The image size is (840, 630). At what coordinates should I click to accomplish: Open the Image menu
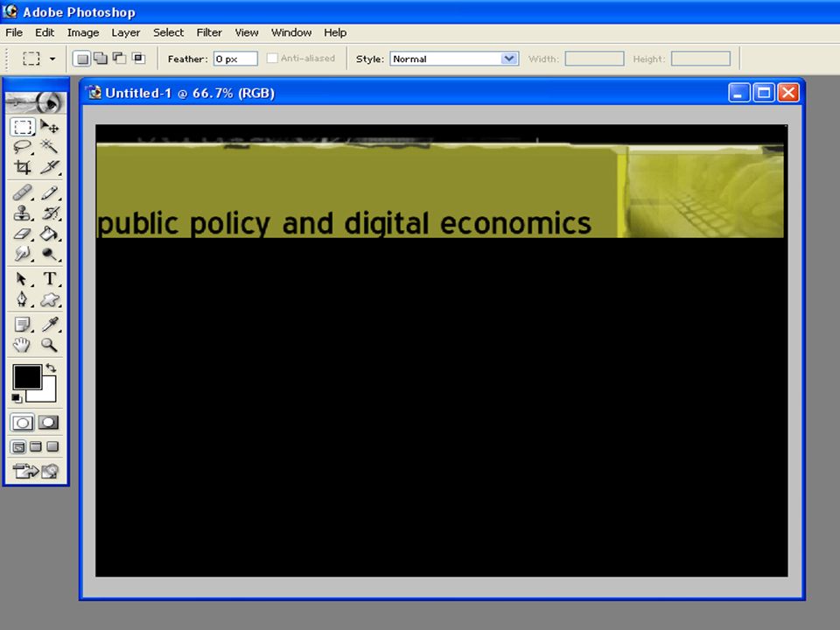(x=83, y=32)
